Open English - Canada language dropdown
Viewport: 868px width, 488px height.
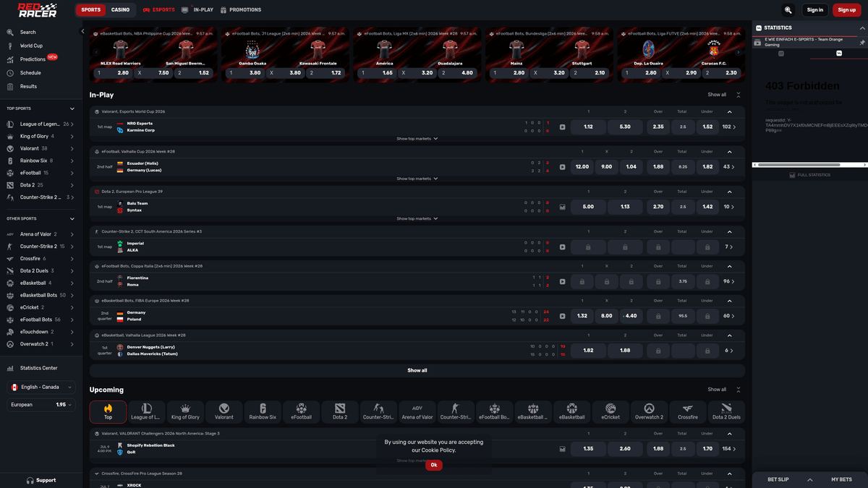[x=41, y=387]
